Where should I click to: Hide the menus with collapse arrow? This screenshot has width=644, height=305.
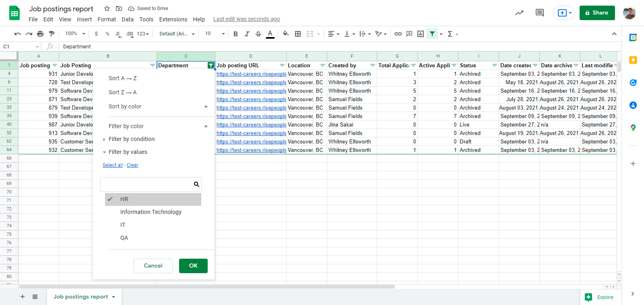(x=614, y=34)
